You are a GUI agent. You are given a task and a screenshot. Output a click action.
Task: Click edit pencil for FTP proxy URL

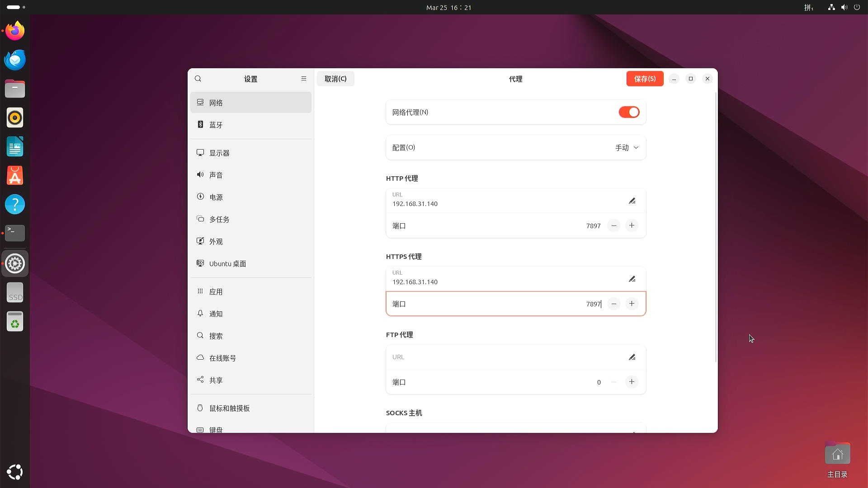pyautogui.click(x=632, y=357)
